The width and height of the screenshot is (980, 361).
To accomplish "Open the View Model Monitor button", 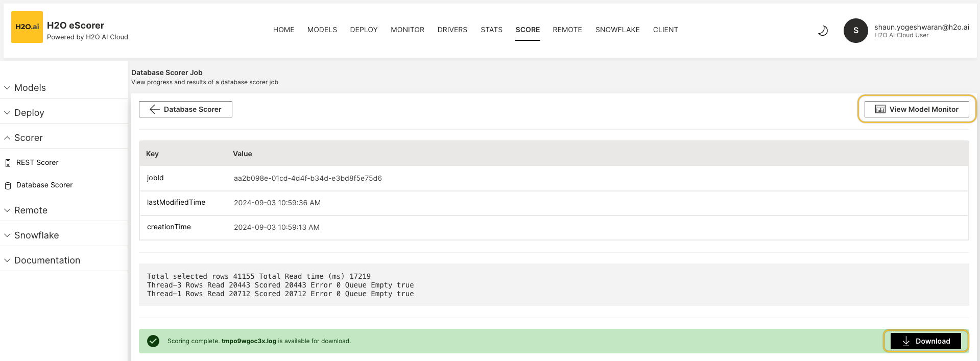I will tap(916, 109).
